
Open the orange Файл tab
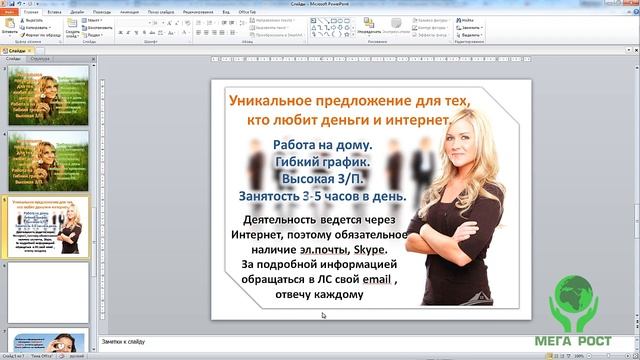tap(9, 12)
